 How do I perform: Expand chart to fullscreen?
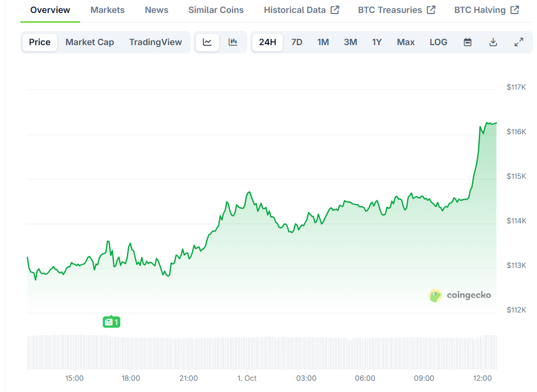[519, 42]
